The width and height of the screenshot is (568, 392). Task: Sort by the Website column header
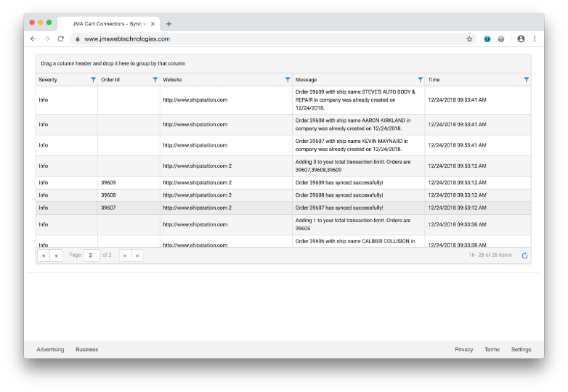tap(172, 80)
